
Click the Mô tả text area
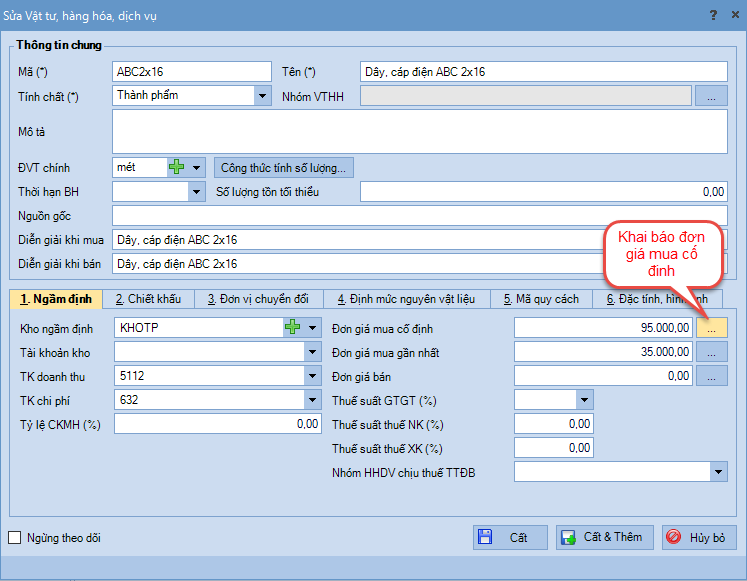420,131
